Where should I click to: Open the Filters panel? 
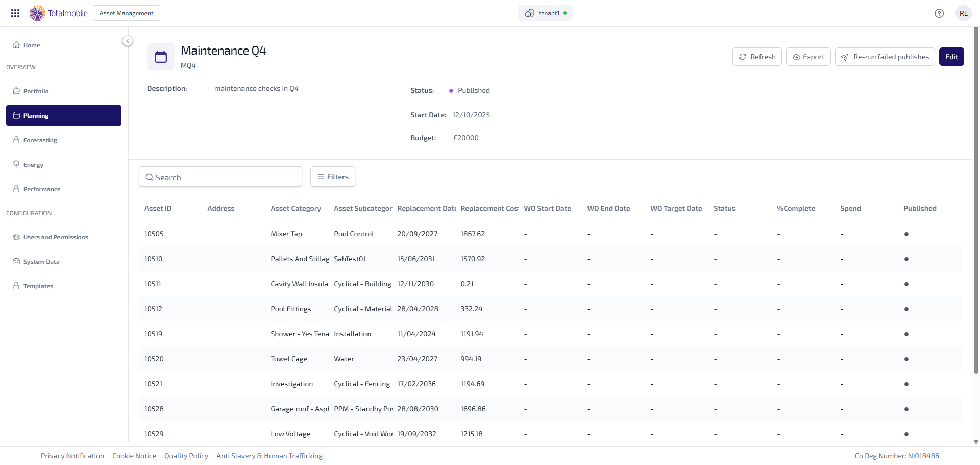(333, 177)
